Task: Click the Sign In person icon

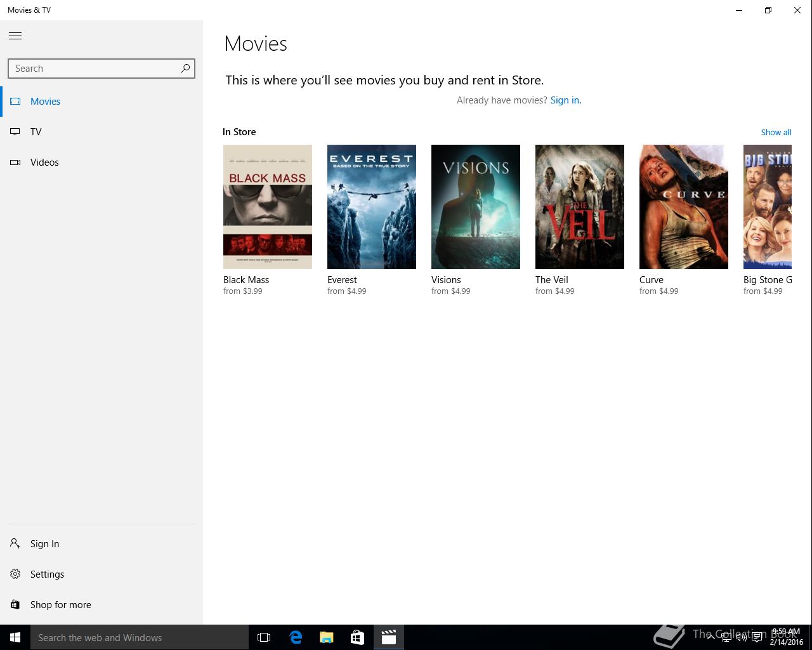Action: (x=15, y=543)
